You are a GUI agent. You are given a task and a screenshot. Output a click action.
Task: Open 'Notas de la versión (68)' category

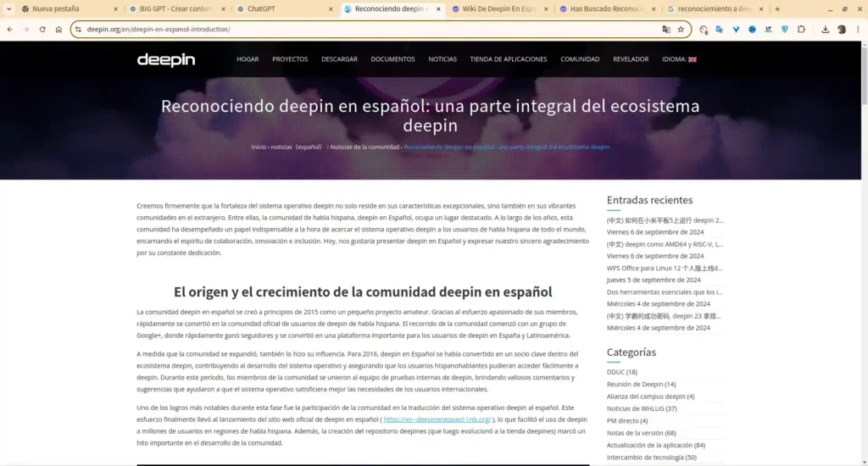641,433
